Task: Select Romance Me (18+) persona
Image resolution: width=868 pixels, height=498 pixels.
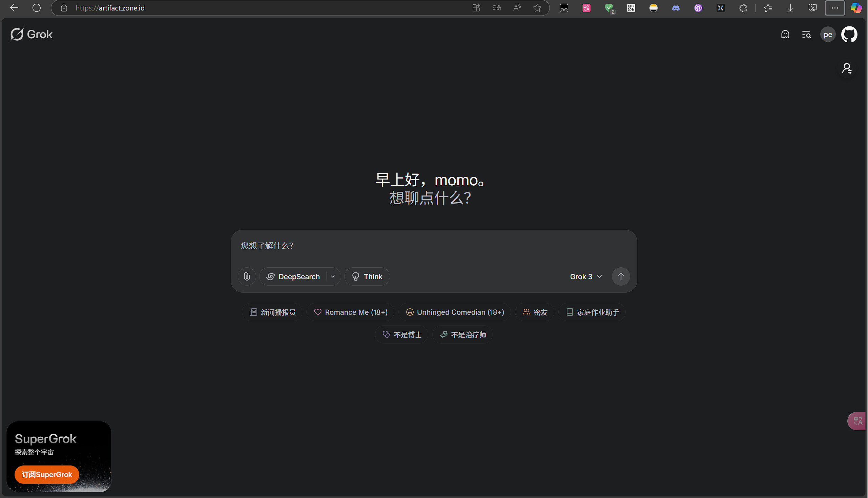Action: pos(350,312)
